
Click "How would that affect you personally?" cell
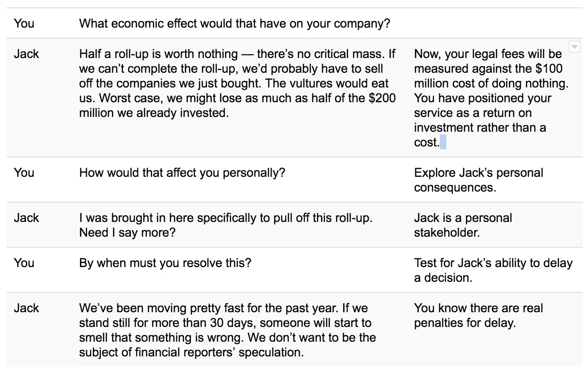pyautogui.click(x=182, y=173)
